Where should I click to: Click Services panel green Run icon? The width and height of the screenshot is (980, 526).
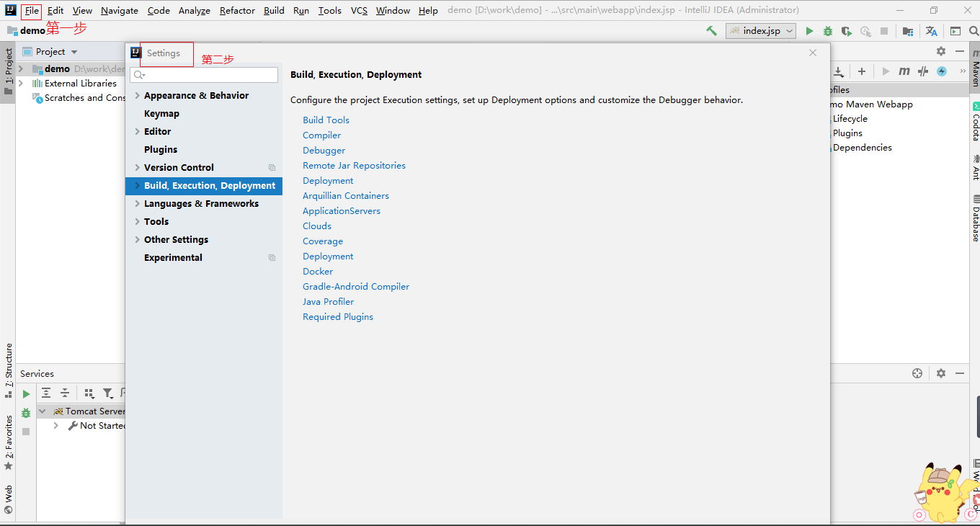click(26, 394)
